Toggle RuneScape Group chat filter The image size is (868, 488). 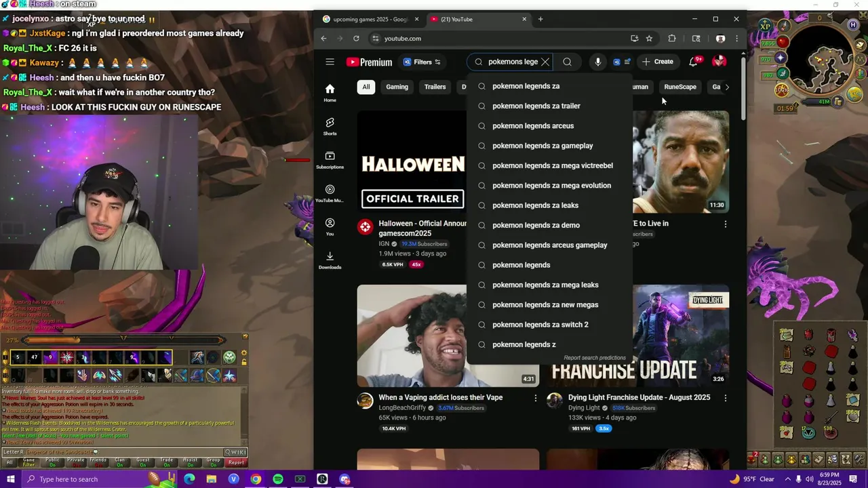click(213, 462)
